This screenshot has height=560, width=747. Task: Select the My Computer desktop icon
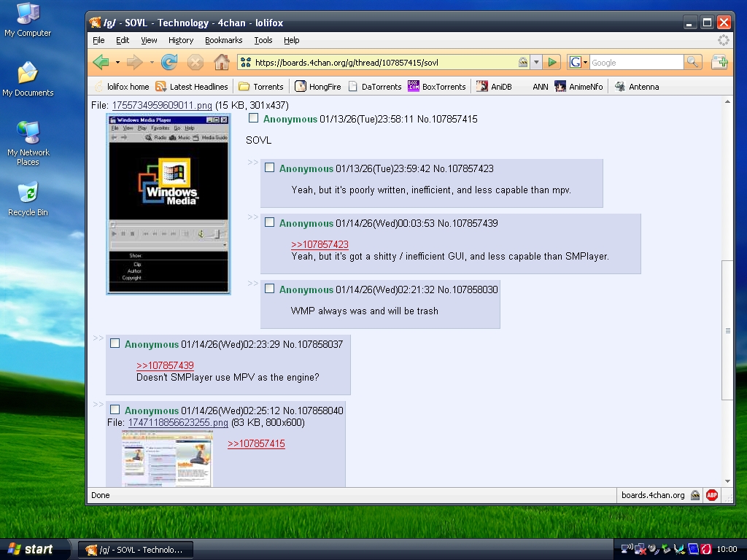tap(28, 20)
